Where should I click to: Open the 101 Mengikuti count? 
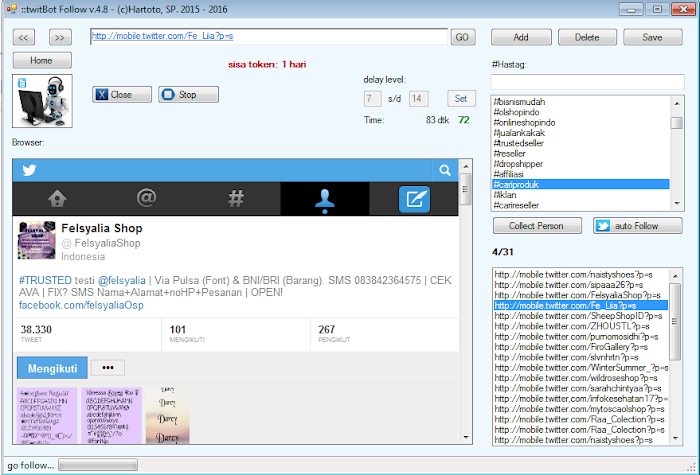pyautogui.click(x=187, y=333)
